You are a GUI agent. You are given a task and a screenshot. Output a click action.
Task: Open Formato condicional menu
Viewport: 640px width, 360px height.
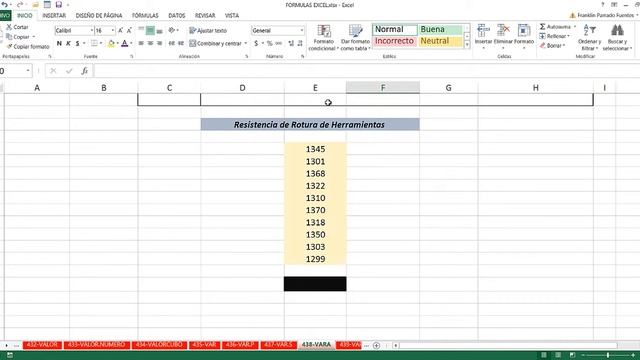point(324,38)
